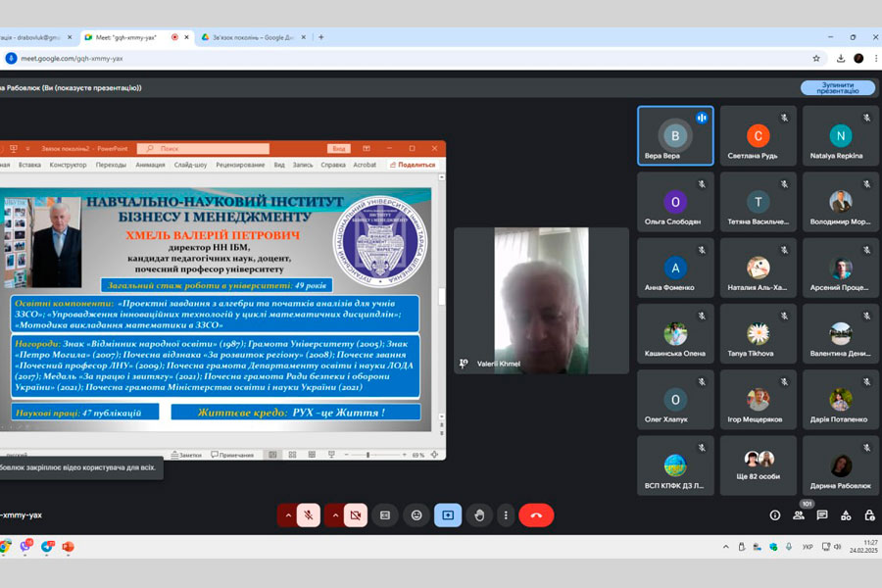Open the activities panel icon
The image size is (882, 588).
pos(846,514)
